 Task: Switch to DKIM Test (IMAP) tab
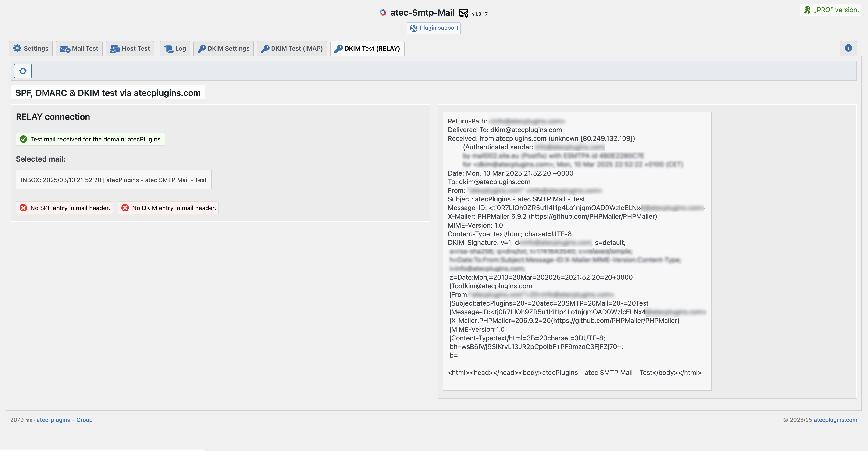tap(292, 49)
